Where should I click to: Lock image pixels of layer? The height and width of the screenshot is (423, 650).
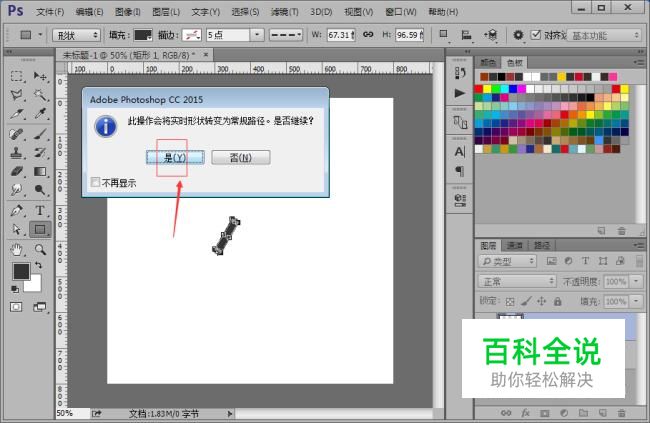526,301
